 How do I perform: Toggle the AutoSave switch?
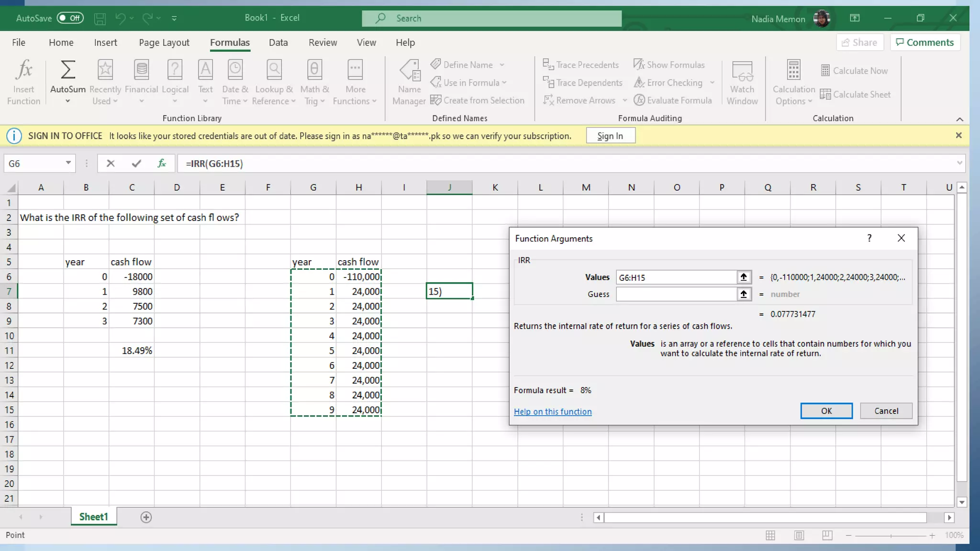tap(70, 18)
